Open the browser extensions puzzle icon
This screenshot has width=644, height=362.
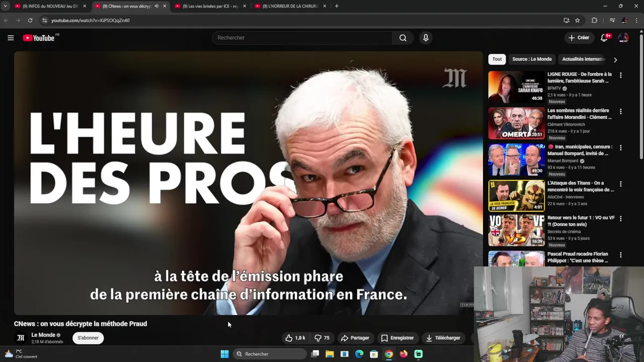(x=594, y=20)
